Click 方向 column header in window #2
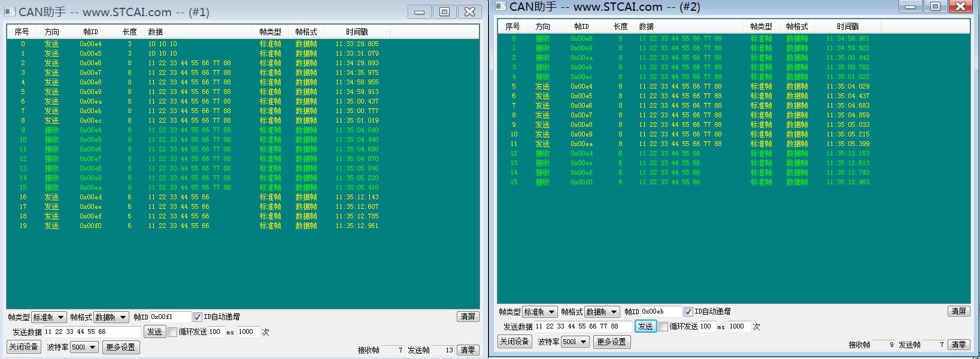The width and height of the screenshot is (980, 359). click(542, 26)
